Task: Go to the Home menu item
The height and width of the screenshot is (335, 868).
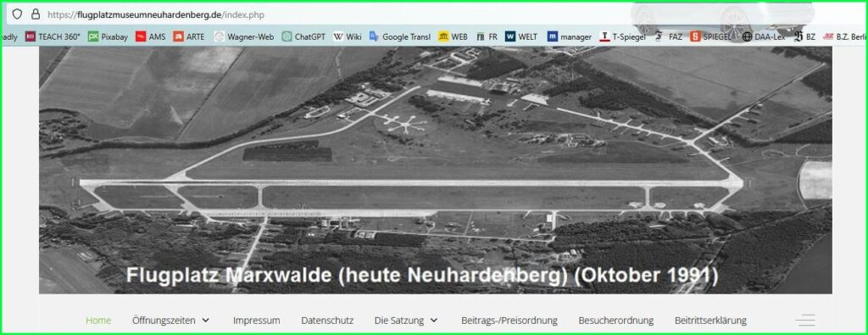Action: [x=98, y=320]
